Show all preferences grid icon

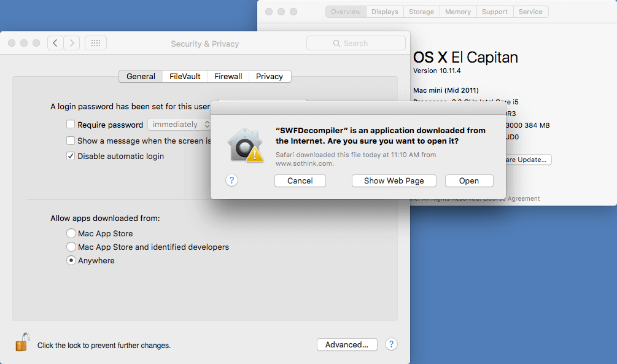[96, 43]
